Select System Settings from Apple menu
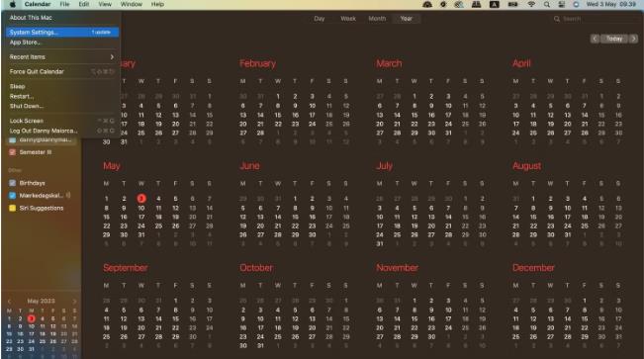 click(62, 32)
